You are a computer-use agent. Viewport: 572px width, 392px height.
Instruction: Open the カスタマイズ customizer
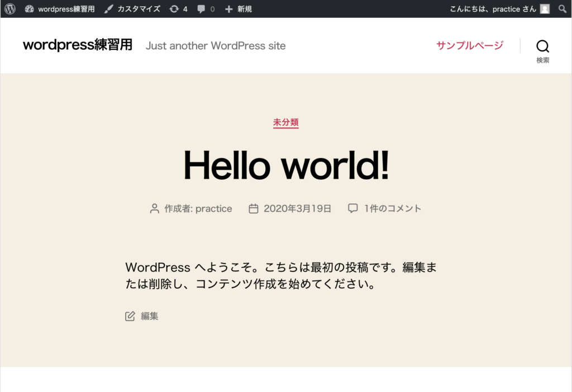pyautogui.click(x=132, y=9)
